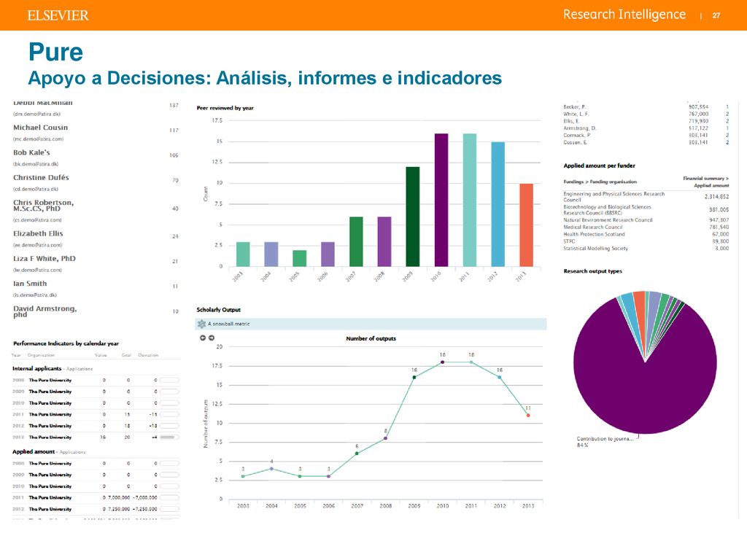
Task: Click Engineering and Physical Sciences Research Council
Action: tap(614, 197)
